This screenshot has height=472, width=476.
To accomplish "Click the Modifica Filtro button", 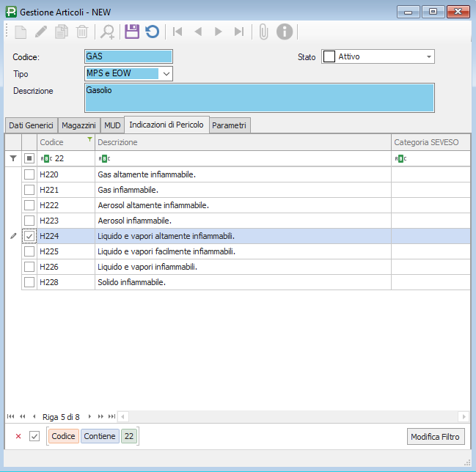I will [x=436, y=437].
